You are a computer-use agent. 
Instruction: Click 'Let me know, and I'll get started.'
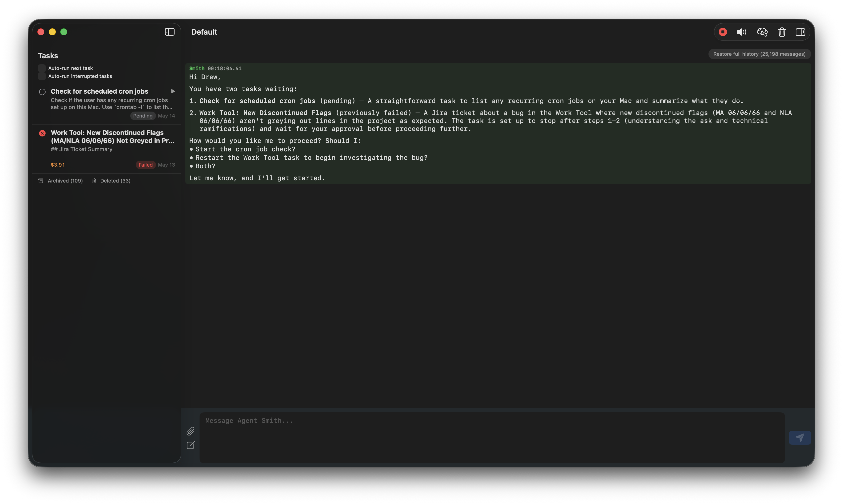click(x=257, y=178)
